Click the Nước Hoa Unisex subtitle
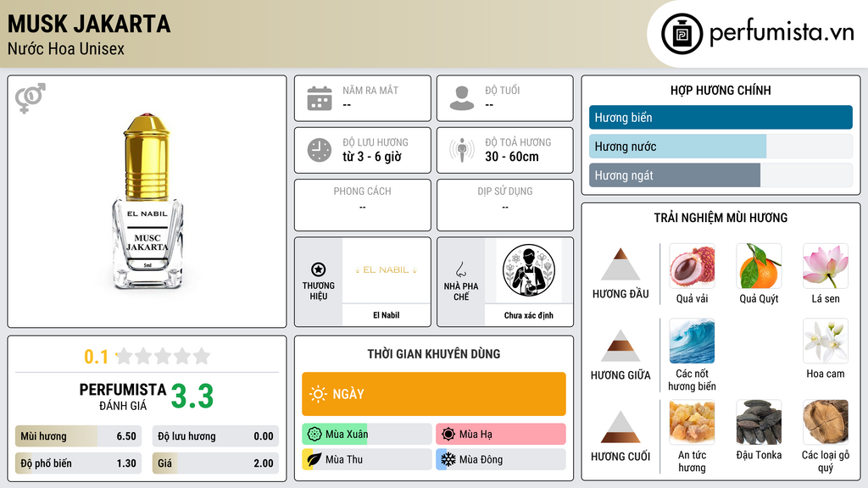Screen dimensions: 868x488 pos(66,48)
